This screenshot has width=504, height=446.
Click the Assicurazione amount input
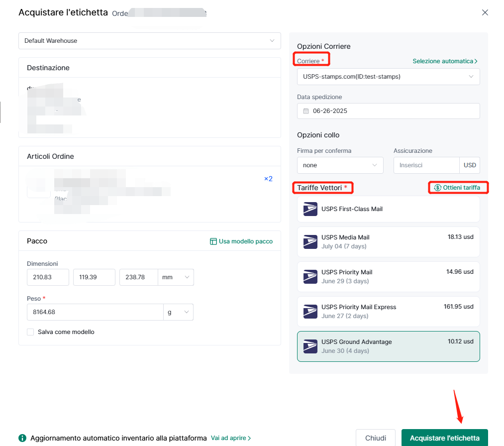[426, 165]
